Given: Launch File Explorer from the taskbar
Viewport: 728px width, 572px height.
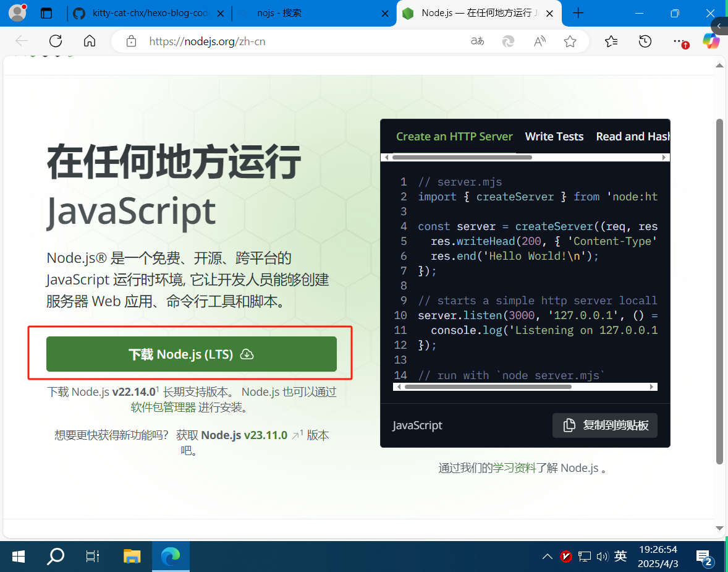Looking at the screenshot, I should click(x=132, y=556).
